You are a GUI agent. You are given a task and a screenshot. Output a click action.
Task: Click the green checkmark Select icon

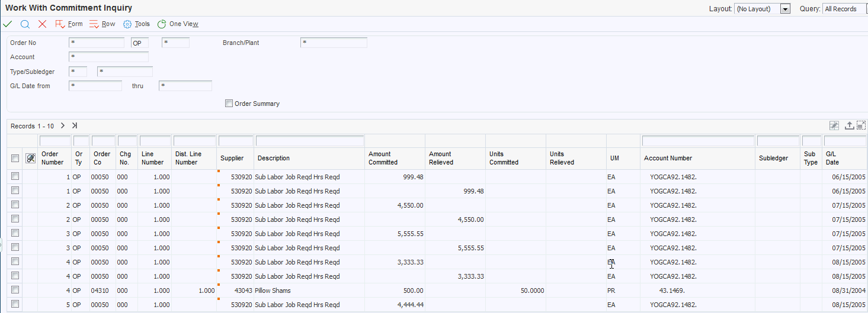(8, 24)
